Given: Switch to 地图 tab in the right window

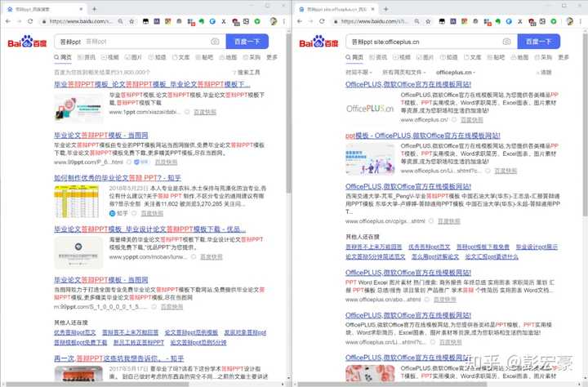Looking at the screenshot, I should [519, 57].
